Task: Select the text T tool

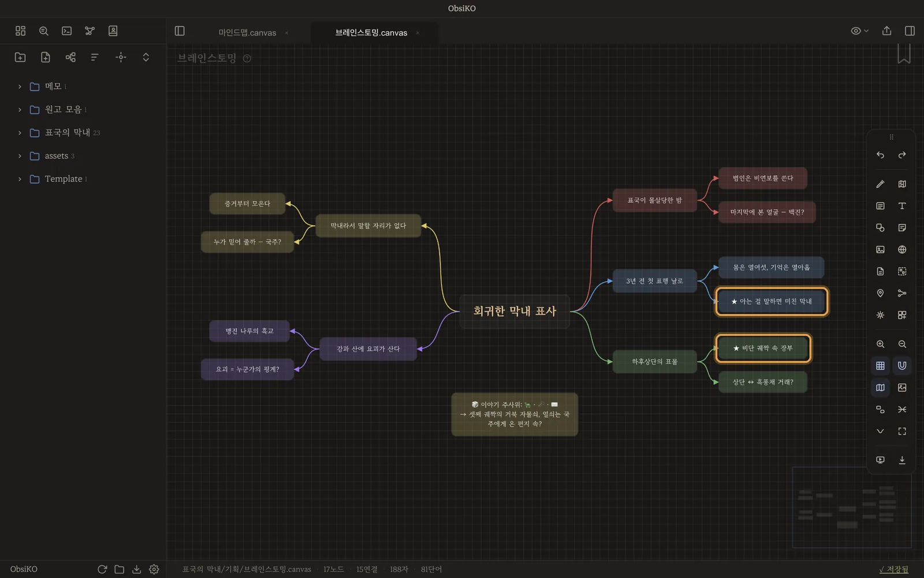Action: 902,206
